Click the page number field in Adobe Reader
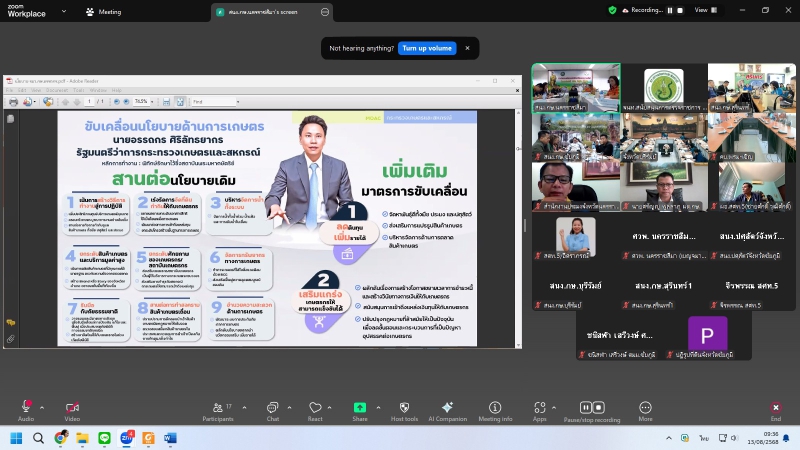 89,102
